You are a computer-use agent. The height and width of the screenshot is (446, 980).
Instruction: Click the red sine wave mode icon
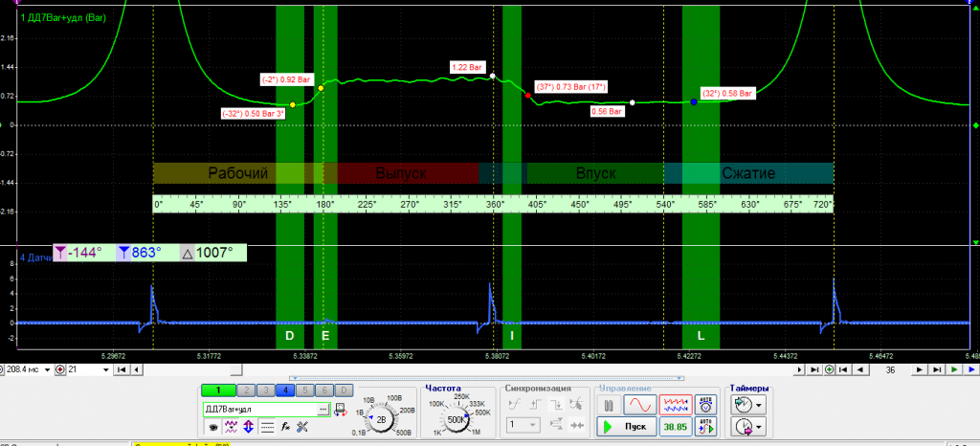(640, 405)
